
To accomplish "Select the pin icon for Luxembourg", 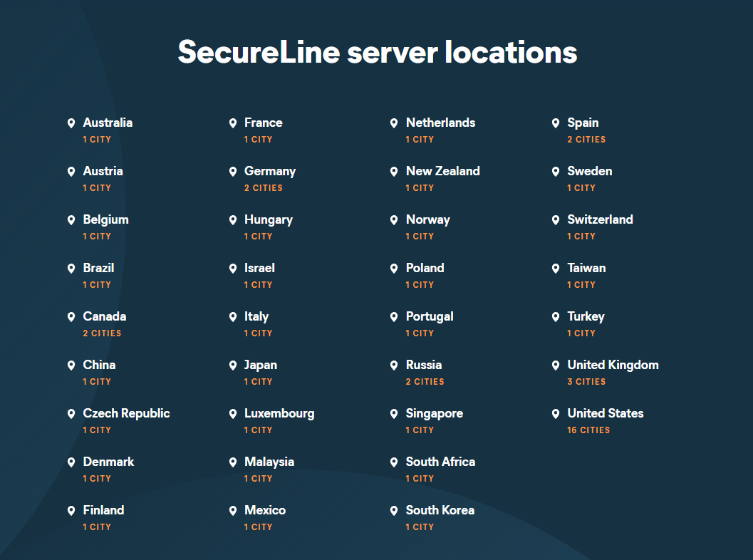I will pos(233,413).
